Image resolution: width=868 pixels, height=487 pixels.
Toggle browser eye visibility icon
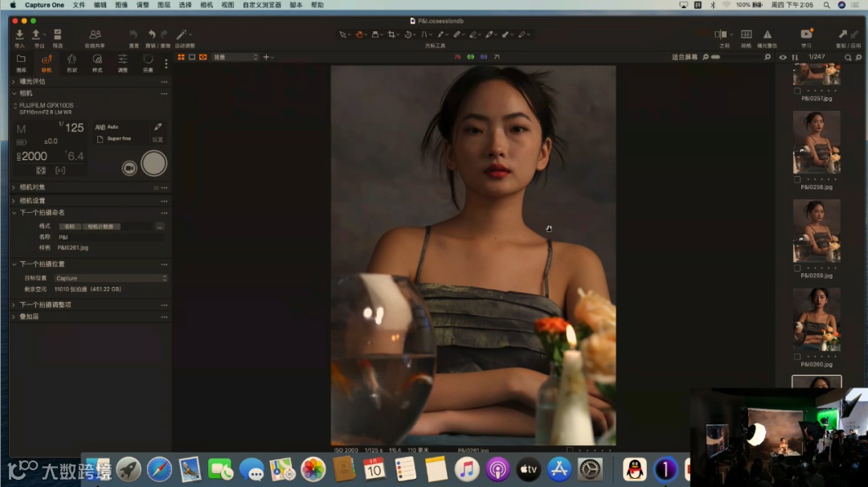(783, 57)
